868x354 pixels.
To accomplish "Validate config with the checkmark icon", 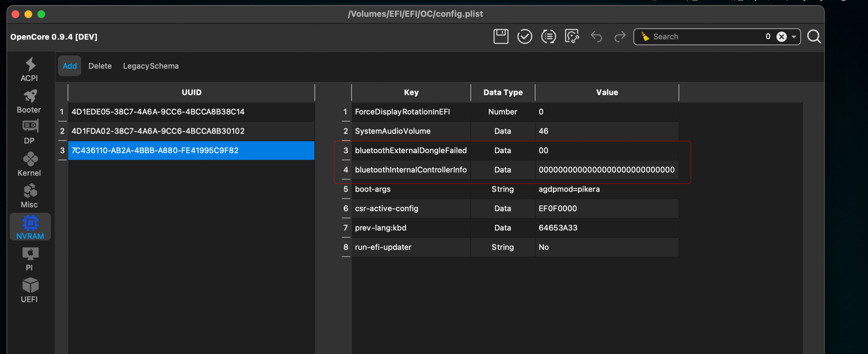I will pyautogui.click(x=524, y=37).
